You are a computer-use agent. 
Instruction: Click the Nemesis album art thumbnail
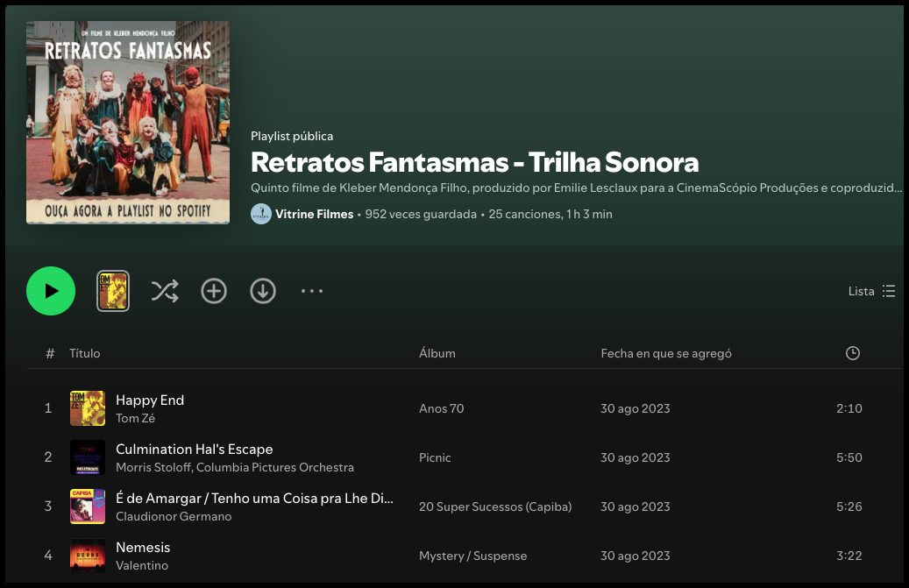pyautogui.click(x=88, y=556)
